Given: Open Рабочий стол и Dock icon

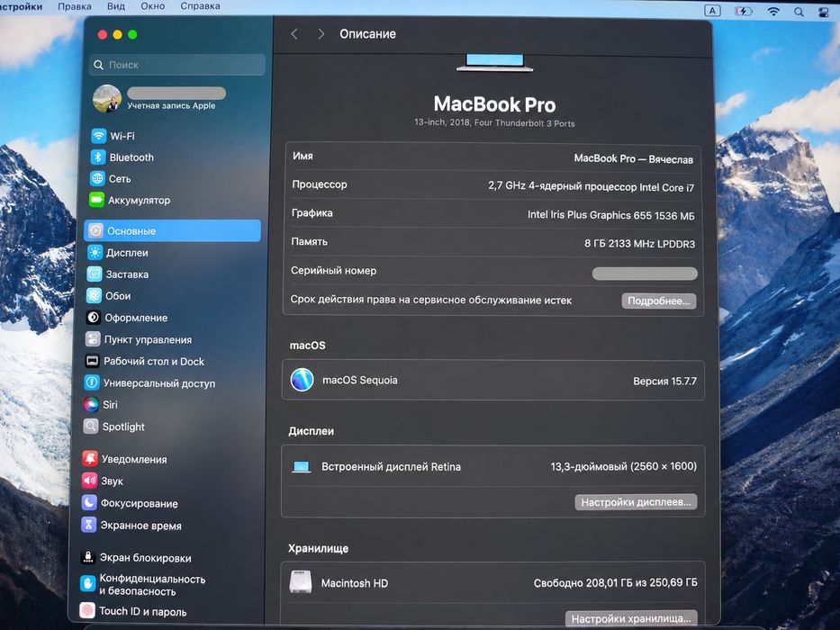Looking at the screenshot, I should [92, 361].
